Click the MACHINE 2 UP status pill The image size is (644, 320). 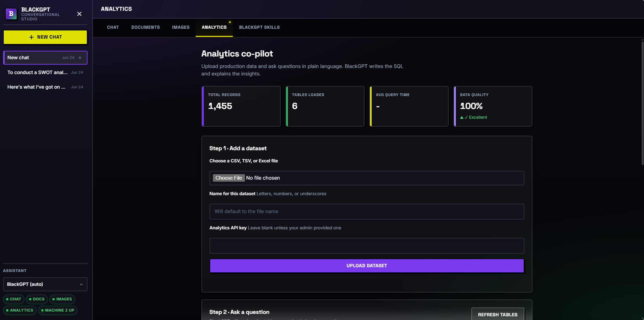[58, 311]
